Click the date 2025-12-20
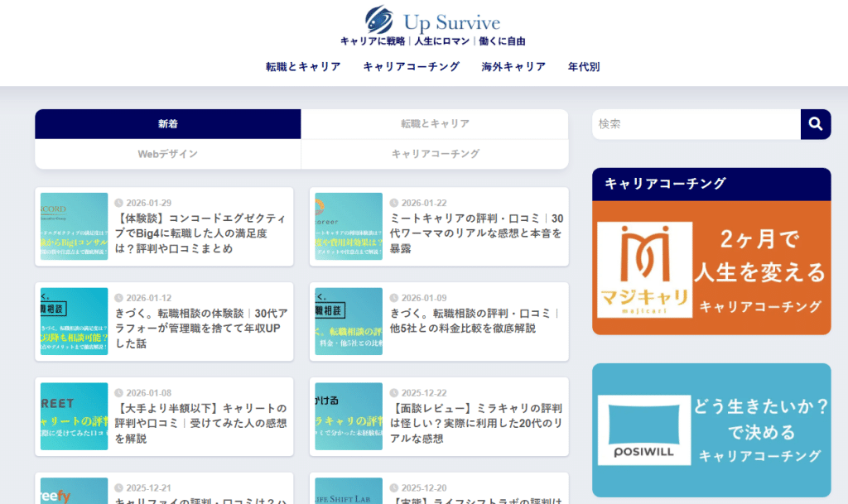 pos(424,488)
